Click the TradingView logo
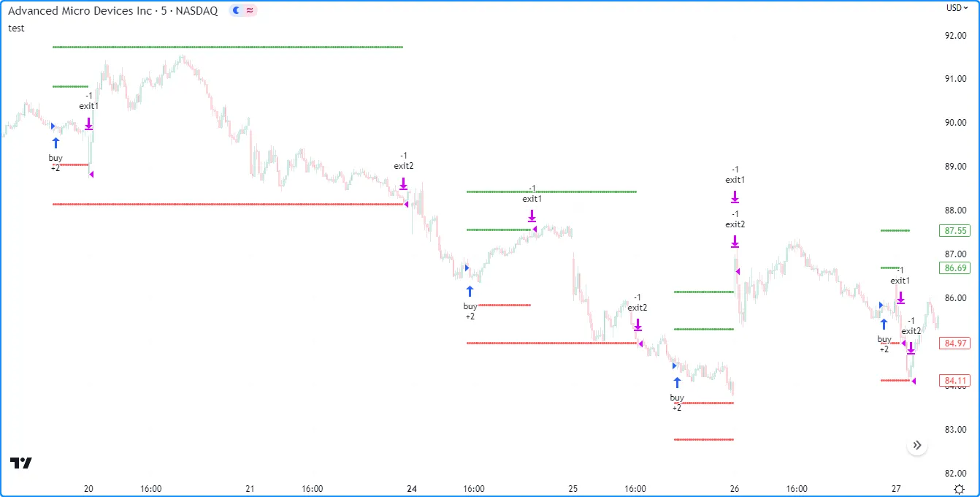This screenshot has height=497, width=980. point(21,463)
